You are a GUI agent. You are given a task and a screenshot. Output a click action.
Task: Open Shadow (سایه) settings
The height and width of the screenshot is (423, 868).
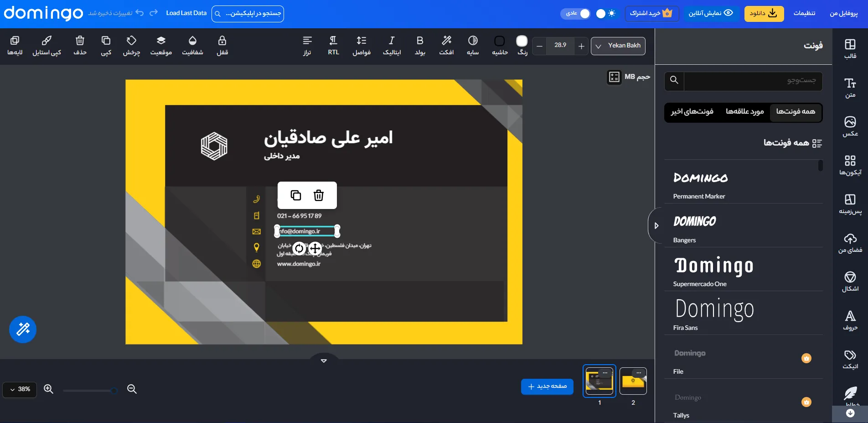(x=473, y=46)
